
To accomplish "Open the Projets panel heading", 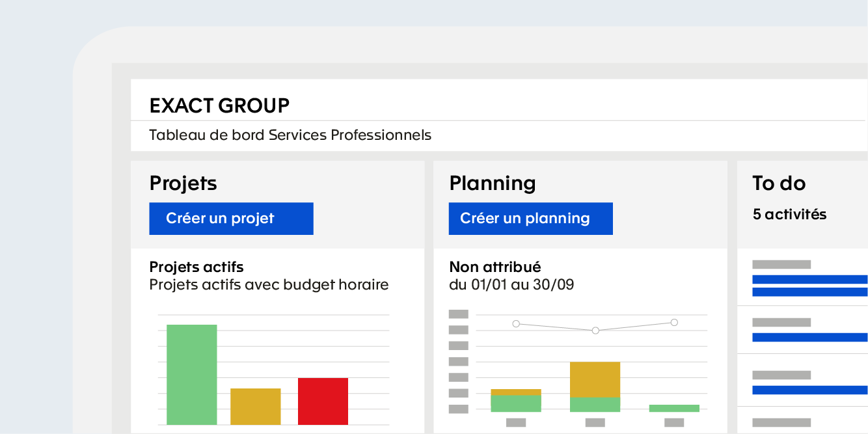I will (x=183, y=183).
